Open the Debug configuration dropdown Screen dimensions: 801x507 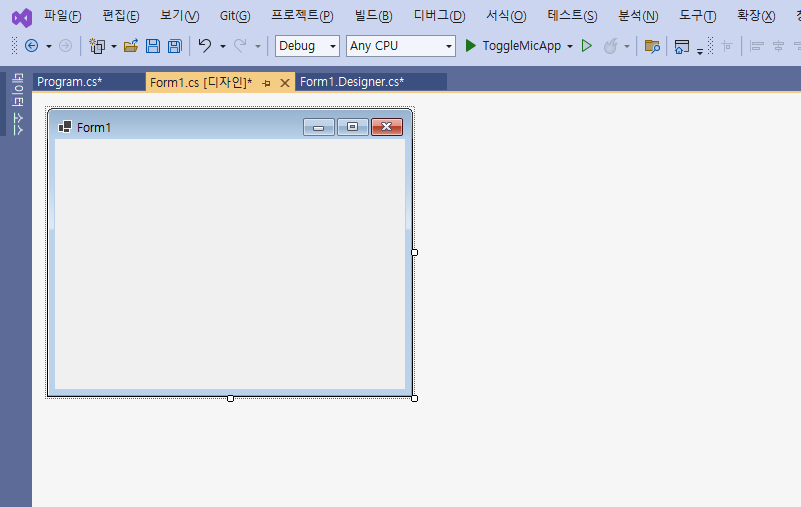tap(307, 46)
